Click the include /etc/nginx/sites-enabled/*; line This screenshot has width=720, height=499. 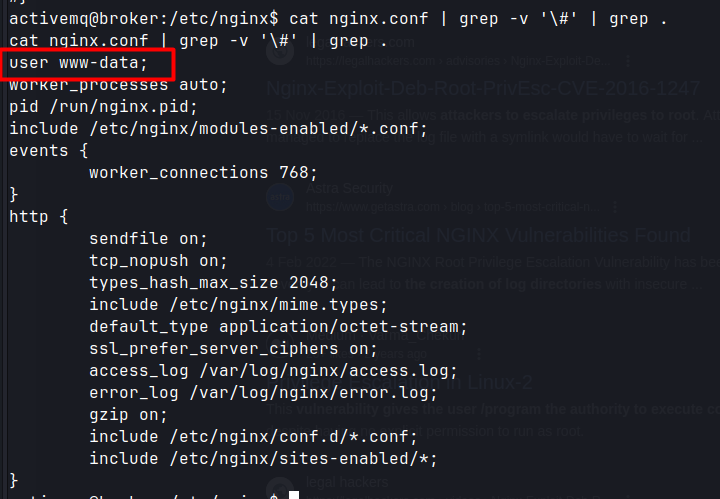263,459
